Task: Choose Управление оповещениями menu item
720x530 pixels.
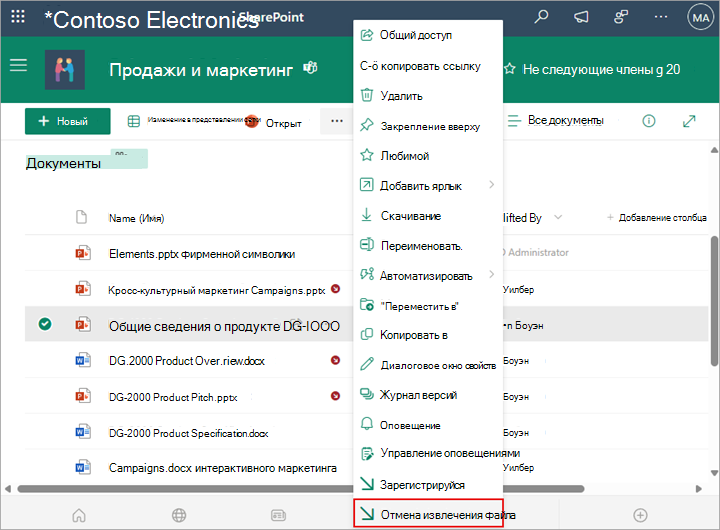Action: 428,453
